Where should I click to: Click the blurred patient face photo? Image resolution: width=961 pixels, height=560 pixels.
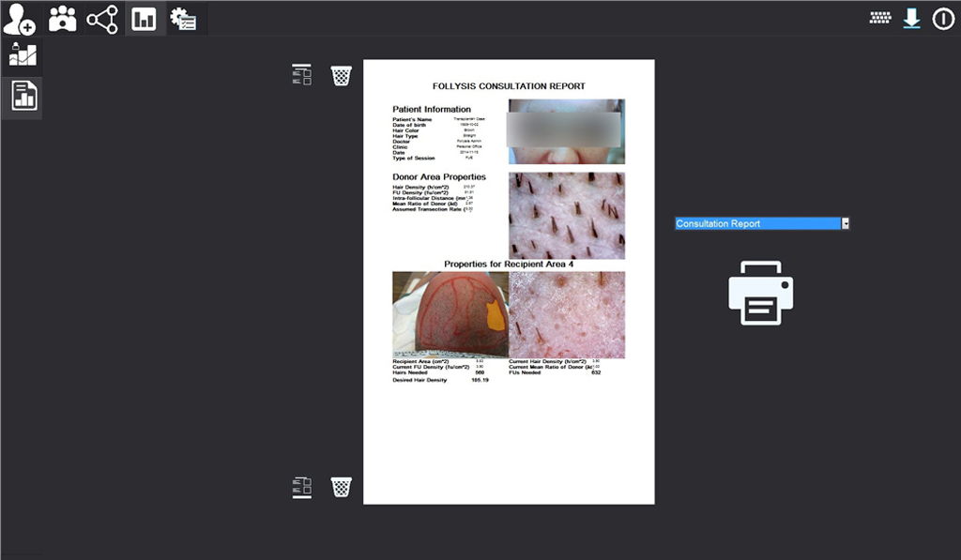click(x=566, y=131)
